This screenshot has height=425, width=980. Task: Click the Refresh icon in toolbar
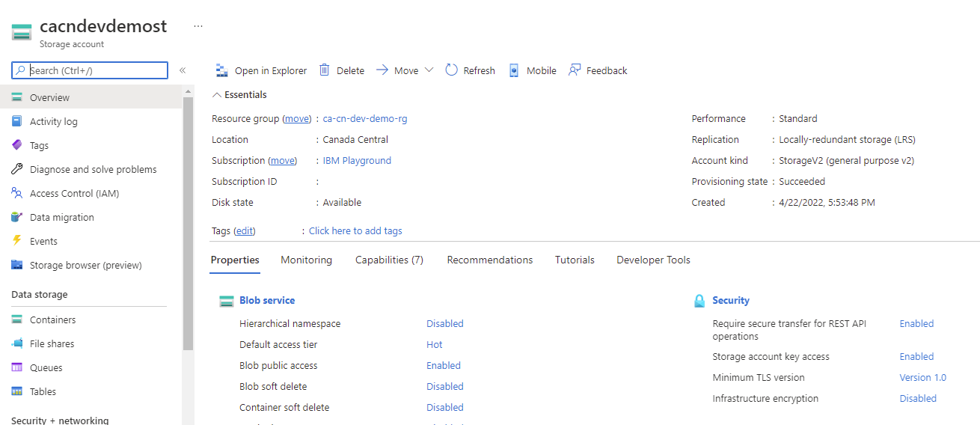451,70
